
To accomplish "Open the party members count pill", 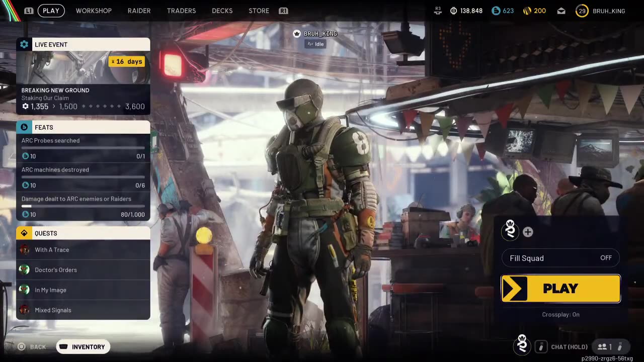I will coord(611,347).
